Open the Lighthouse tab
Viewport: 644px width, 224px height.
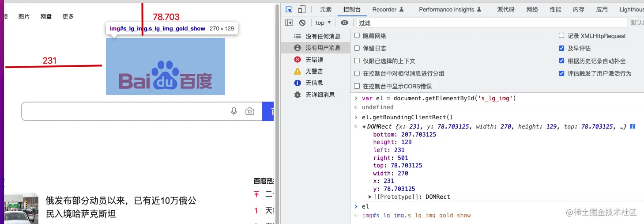(631, 9)
